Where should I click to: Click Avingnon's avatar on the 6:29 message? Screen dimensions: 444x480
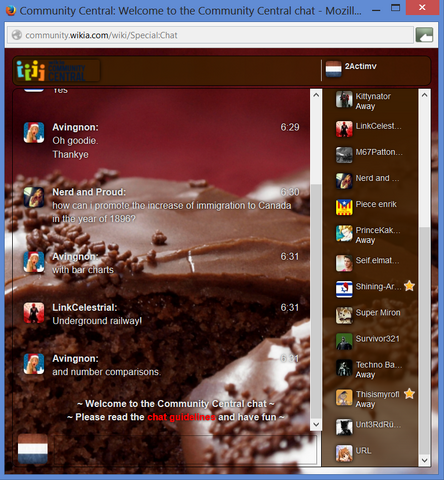[34, 132]
